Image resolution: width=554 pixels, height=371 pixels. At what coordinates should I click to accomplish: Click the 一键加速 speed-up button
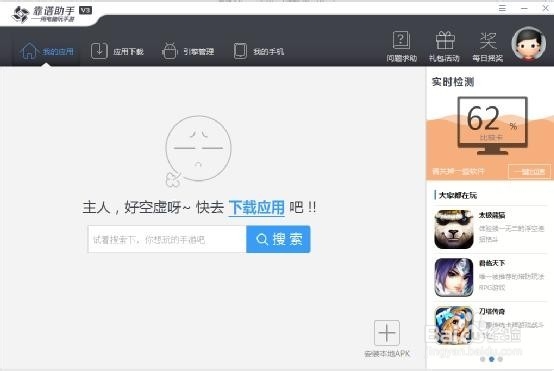click(x=529, y=172)
